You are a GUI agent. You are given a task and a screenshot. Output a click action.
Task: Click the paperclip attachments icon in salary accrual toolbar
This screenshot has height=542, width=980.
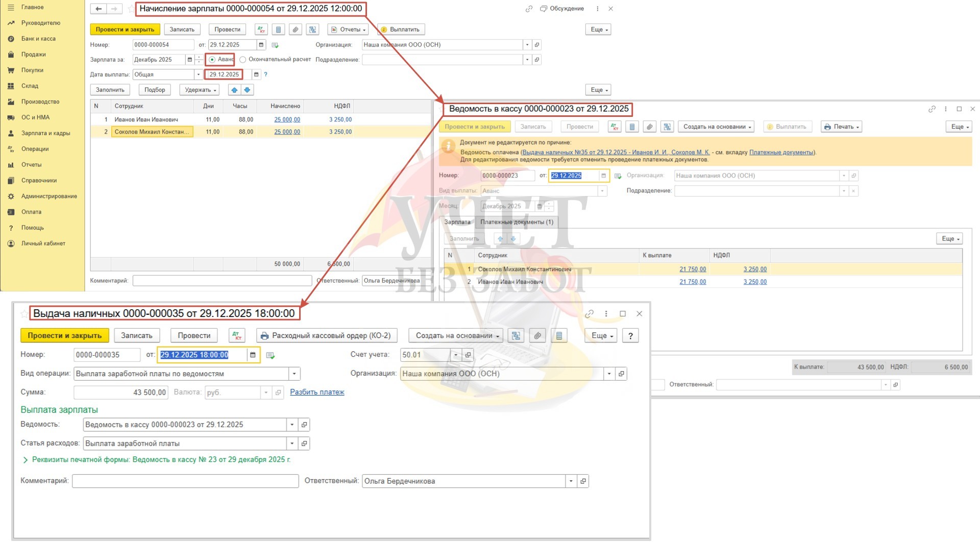point(295,30)
